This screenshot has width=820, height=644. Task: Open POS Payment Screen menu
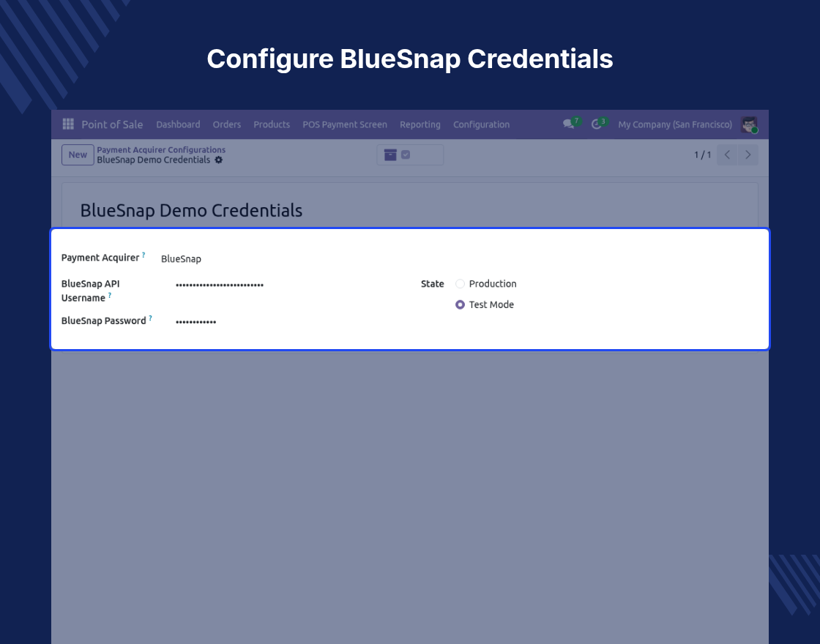pos(345,124)
